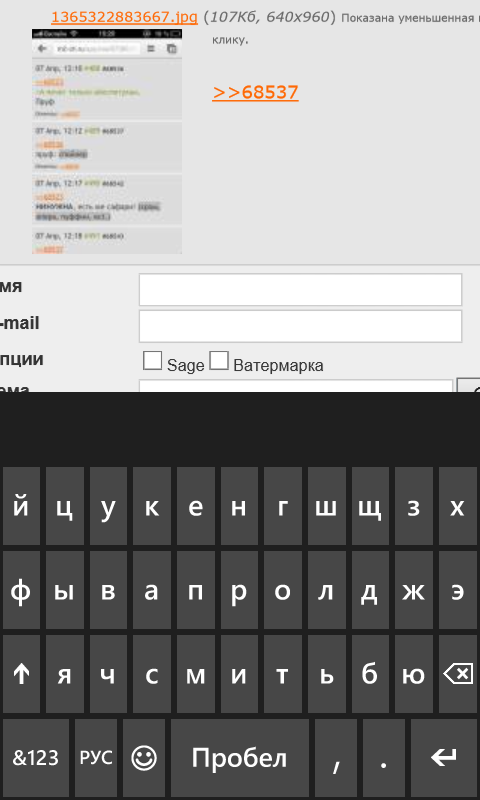
Task: Toggle the Ватермарка checkbox
Action: [x=219, y=360]
